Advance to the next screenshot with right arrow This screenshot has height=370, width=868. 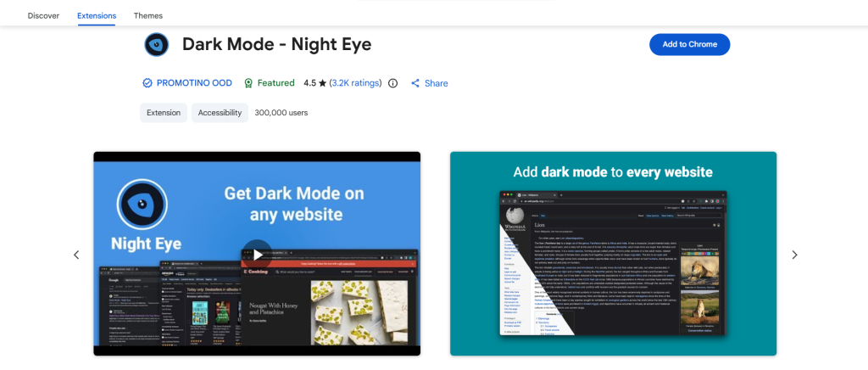point(794,255)
